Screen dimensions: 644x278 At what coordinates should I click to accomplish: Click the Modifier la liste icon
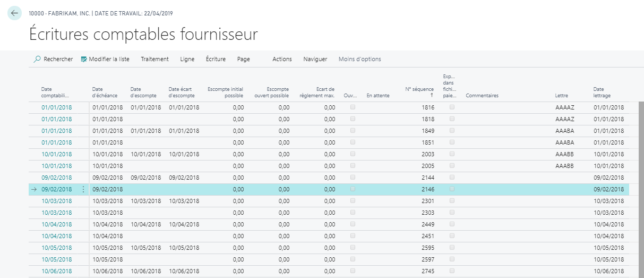click(84, 59)
